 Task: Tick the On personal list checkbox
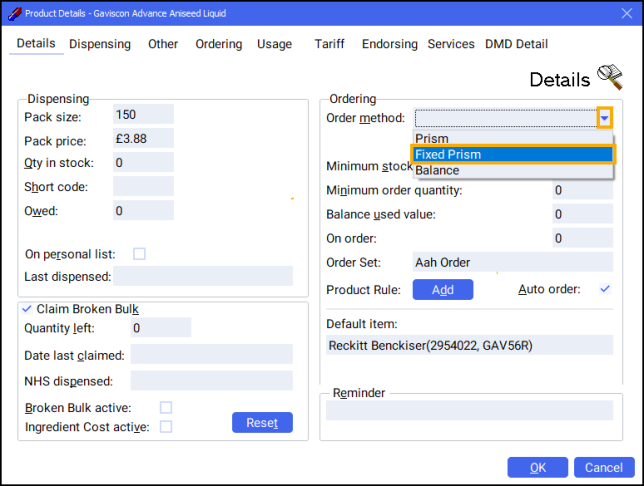point(139,254)
